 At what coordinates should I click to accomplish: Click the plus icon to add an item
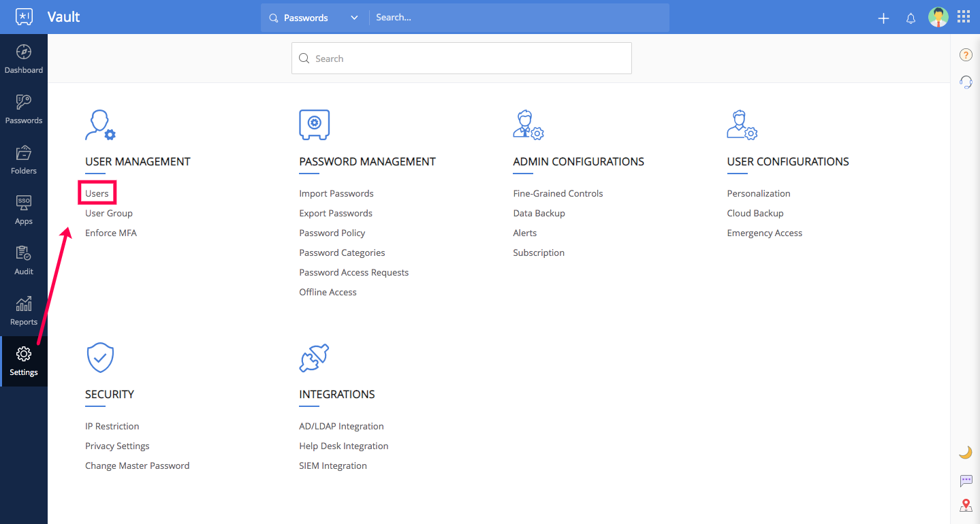(883, 18)
